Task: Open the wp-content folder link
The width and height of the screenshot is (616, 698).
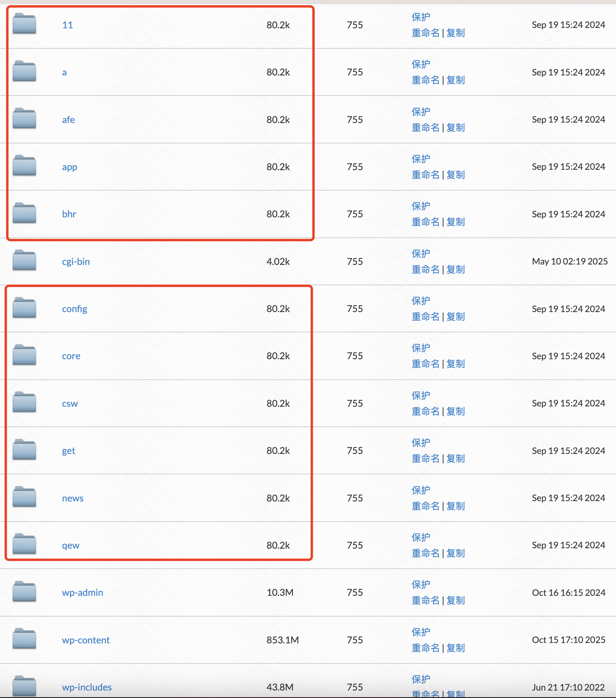Action: [86, 640]
